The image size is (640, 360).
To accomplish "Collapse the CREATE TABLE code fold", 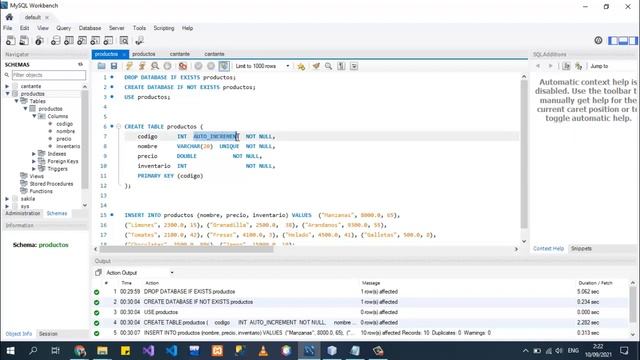I will coord(119,127).
